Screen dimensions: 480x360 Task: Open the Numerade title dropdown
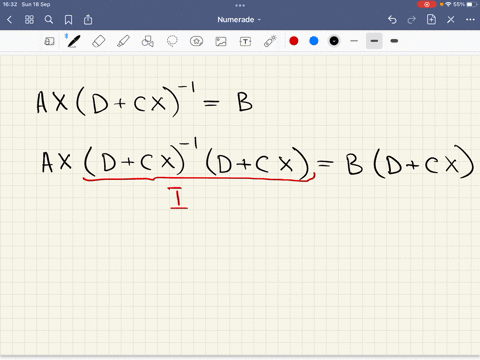click(x=239, y=20)
